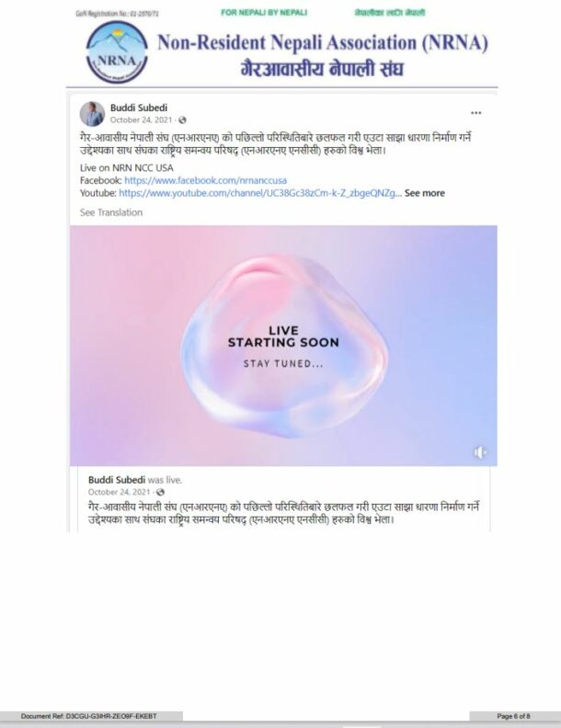Expand the post with See more

(425, 193)
